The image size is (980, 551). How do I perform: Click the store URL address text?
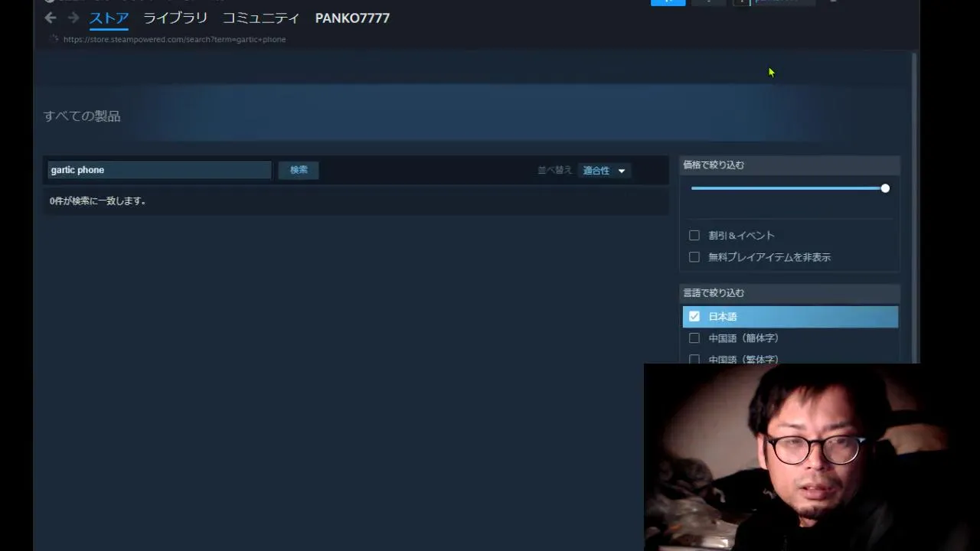pos(175,39)
